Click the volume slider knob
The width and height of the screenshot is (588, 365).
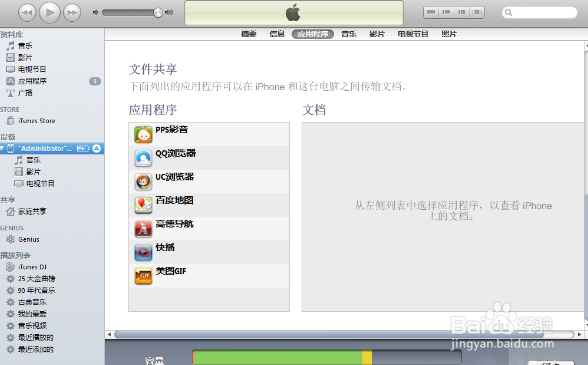click(x=158, y=12)
